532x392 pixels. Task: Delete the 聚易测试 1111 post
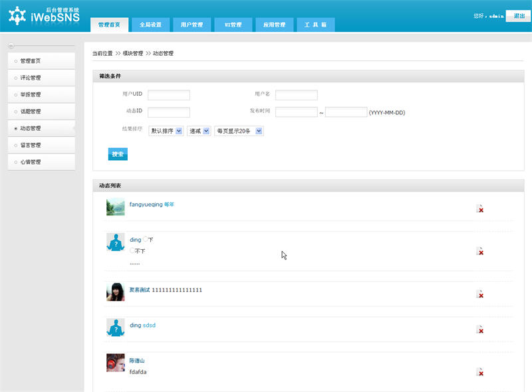479,294
